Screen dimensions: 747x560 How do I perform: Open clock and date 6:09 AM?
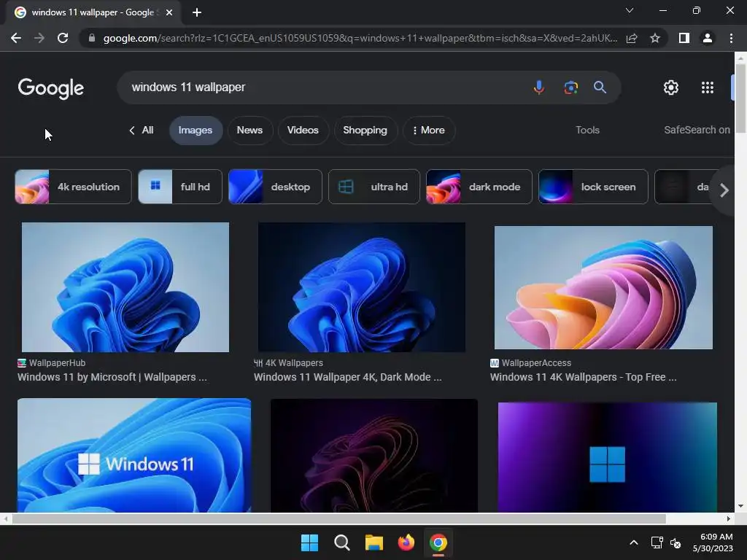point(713,542)
